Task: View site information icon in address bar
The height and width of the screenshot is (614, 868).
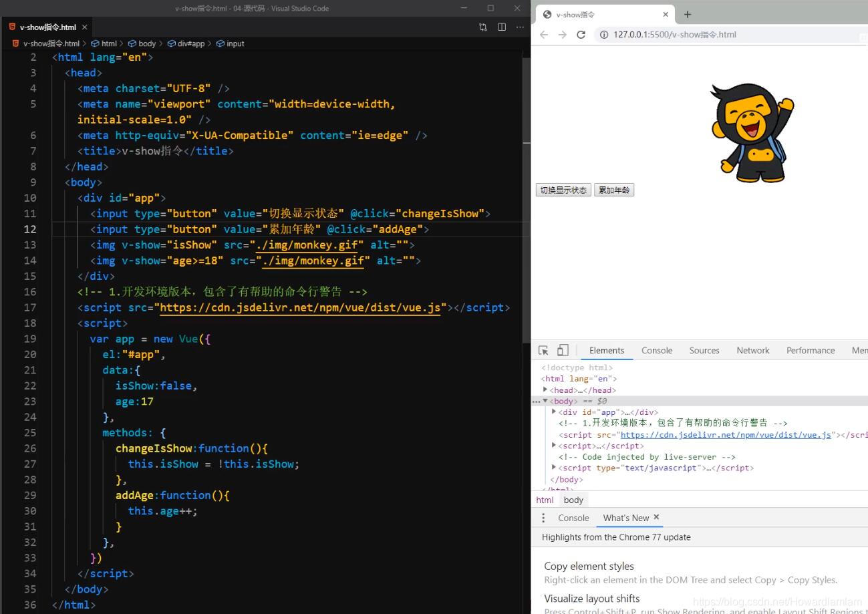Action: pyautogui.click(x=603, y=35)
